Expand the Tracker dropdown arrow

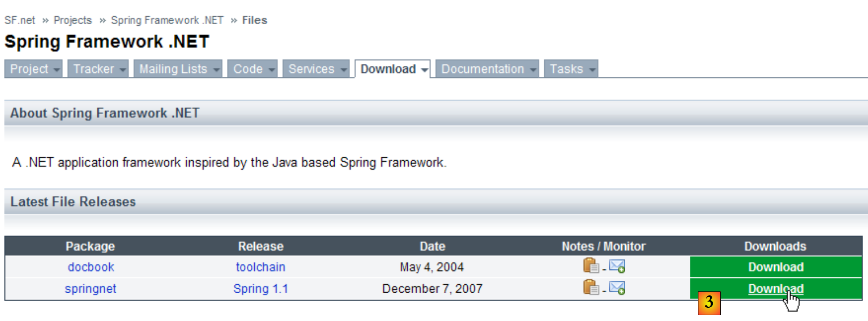122,70
